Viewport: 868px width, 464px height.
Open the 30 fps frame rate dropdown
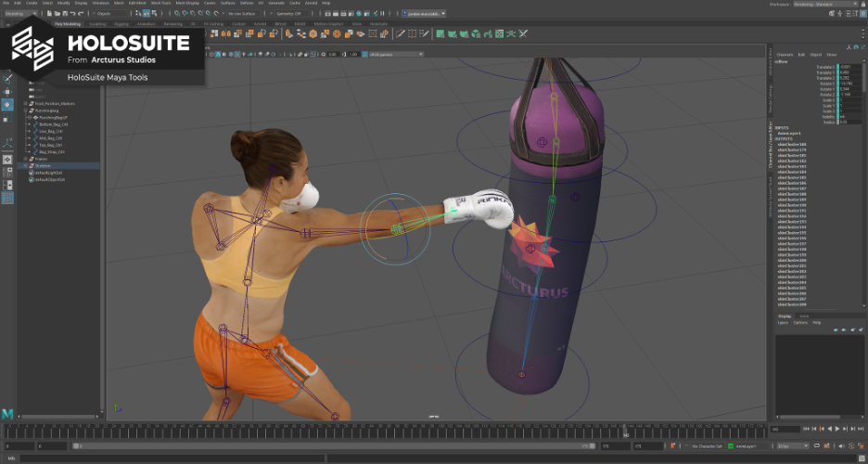pos(793,445)
